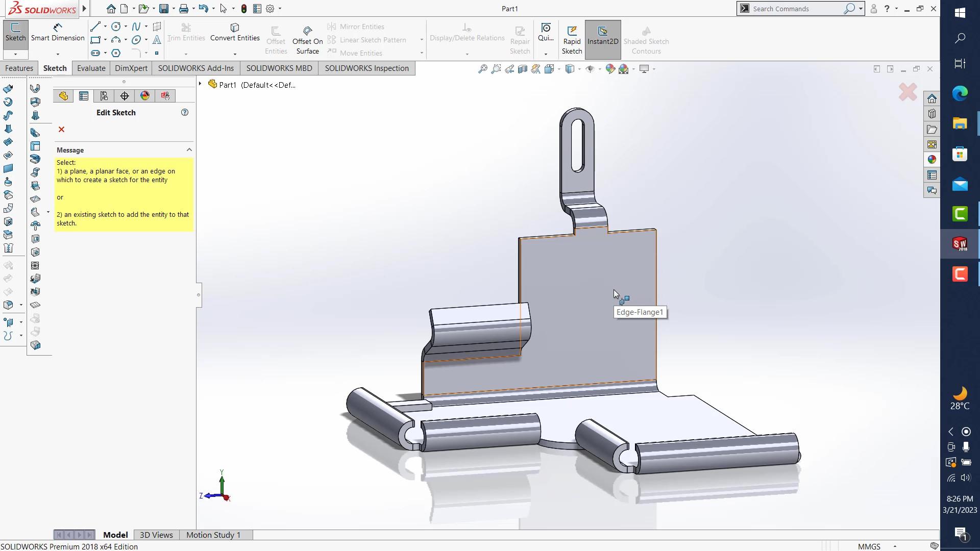
Task: Pick the Spline sketch tool
Action: pyautogui.click(x=136, y=27)
